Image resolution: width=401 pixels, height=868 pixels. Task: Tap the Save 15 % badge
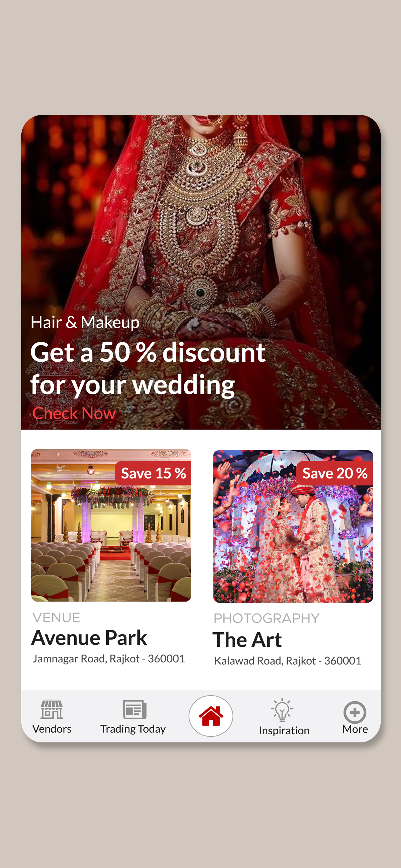coord(153,473)
